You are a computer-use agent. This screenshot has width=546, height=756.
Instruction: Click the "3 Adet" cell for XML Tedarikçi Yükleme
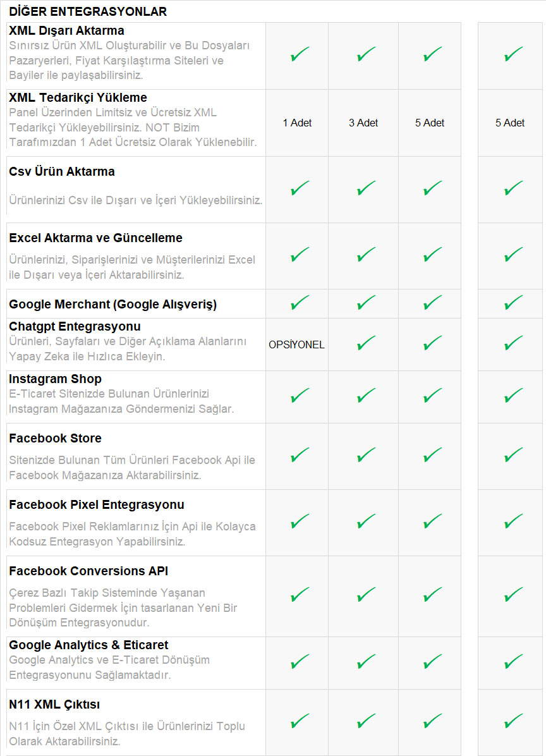coord(363,123)
